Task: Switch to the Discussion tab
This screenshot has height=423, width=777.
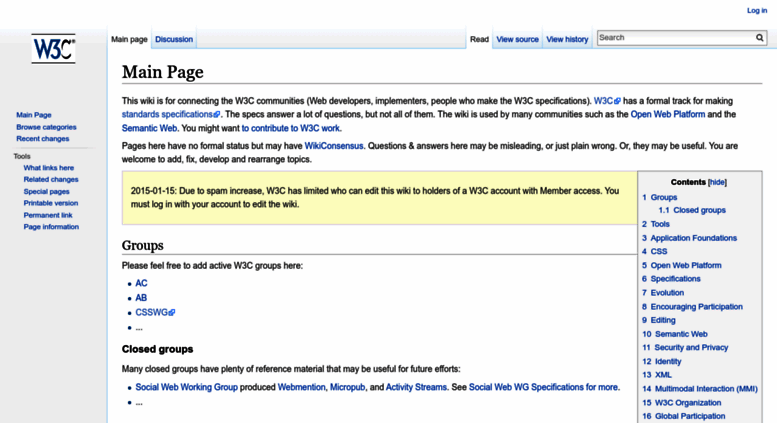Action: pyautogui.click(x=174, y=39)
